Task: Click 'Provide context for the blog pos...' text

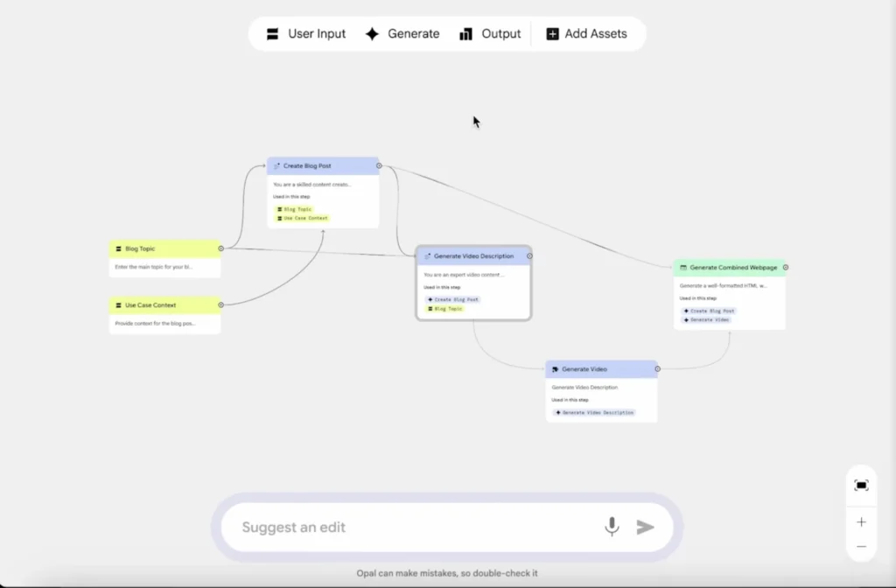Action: click(155, 324)
